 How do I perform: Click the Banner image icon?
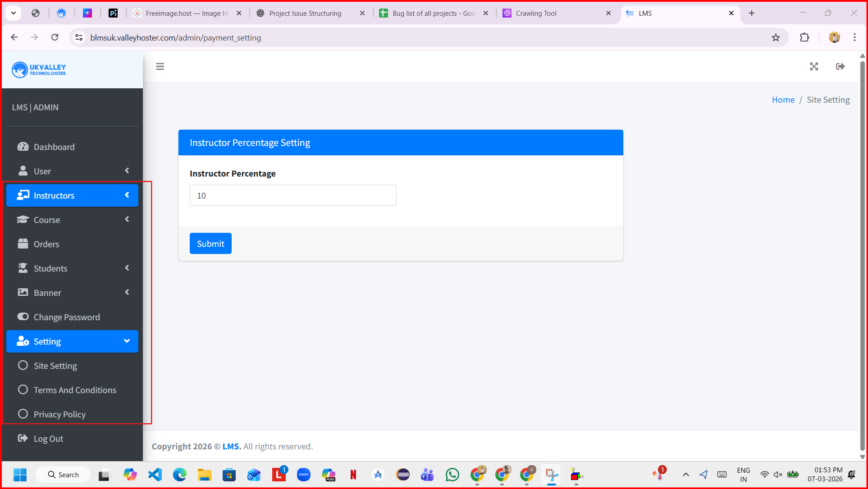23,293
